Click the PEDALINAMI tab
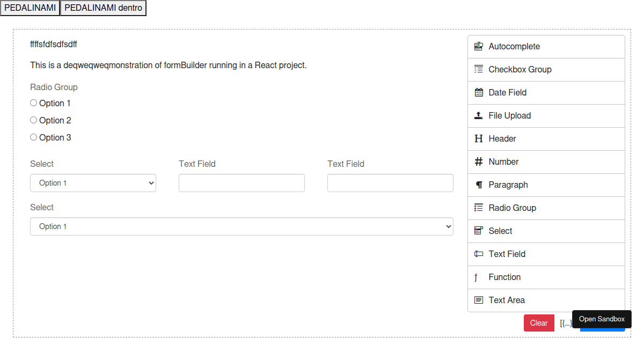Screen dimensions: 644x338 tap(30, 8)
